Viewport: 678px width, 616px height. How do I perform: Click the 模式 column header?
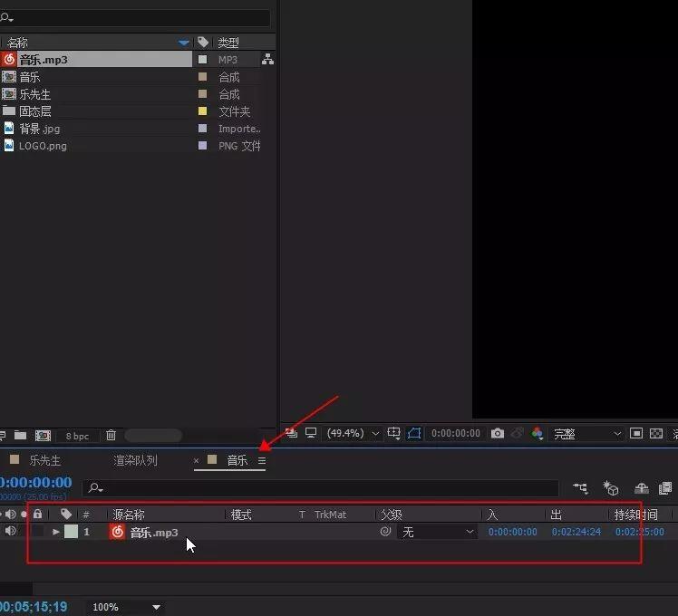pyautogui.click(x=241, y=515)
